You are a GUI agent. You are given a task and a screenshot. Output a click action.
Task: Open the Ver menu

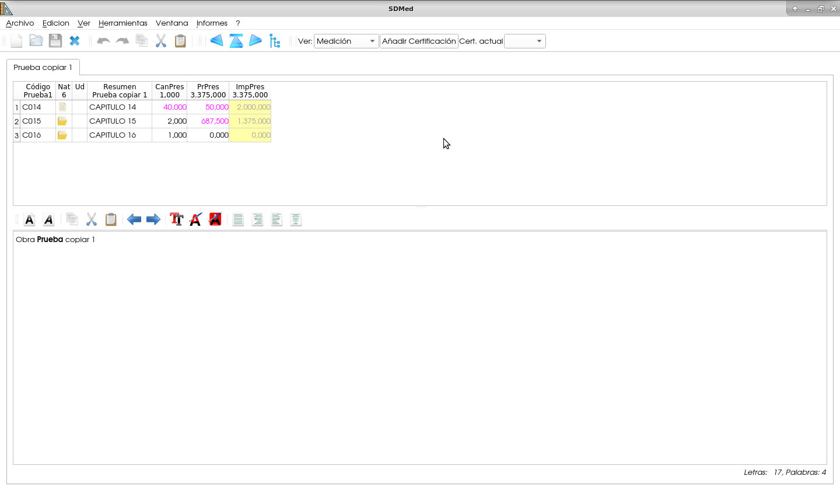[x=84, y=23]
